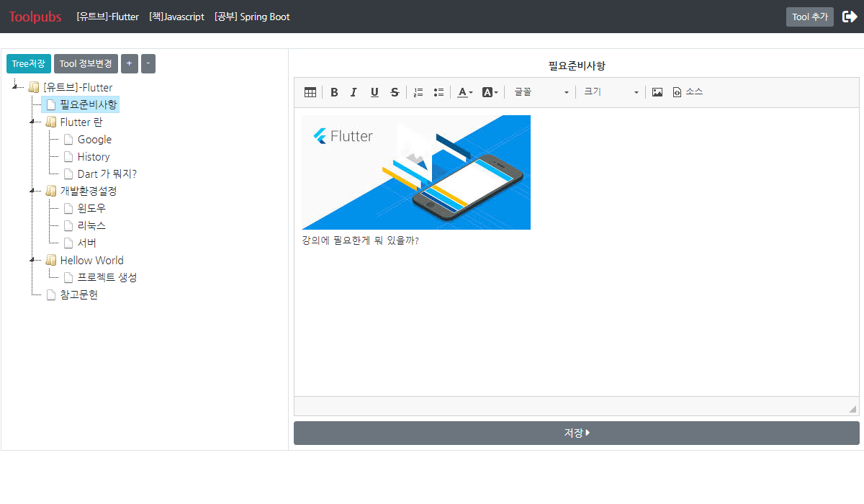Toggle italic formatting in editor toolbar
The width and height of the screenshot is (864, 504).
(354, 92)
